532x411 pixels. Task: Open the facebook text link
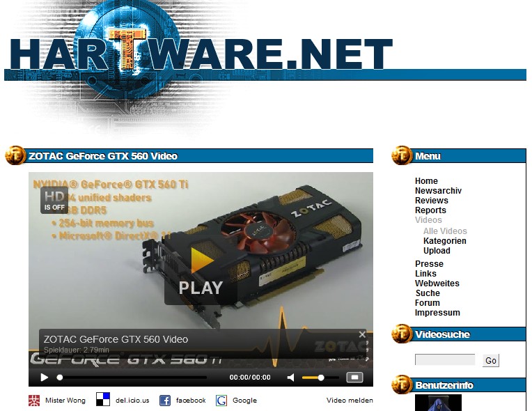[191, 401]
